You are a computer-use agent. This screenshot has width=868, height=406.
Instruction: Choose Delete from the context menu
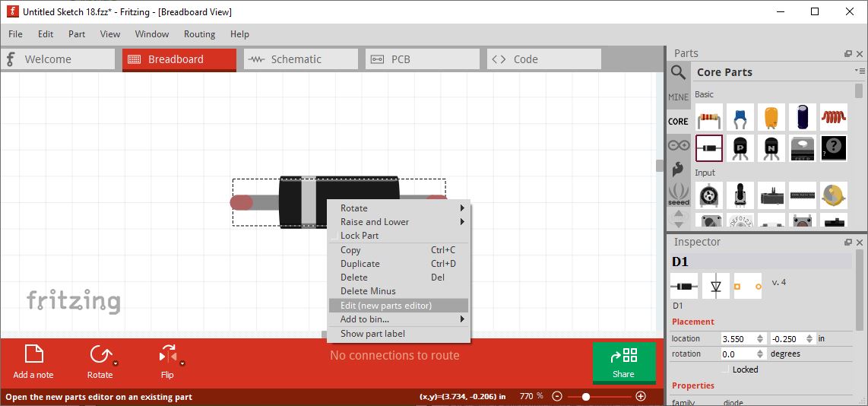pyautogui.click(x=398, y=277)
